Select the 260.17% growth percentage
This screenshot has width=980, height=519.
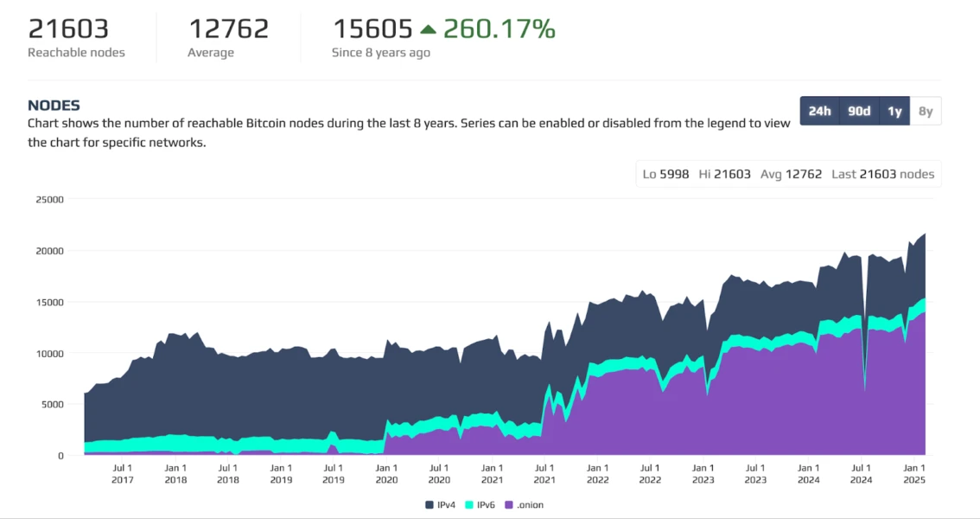[499, 29]
